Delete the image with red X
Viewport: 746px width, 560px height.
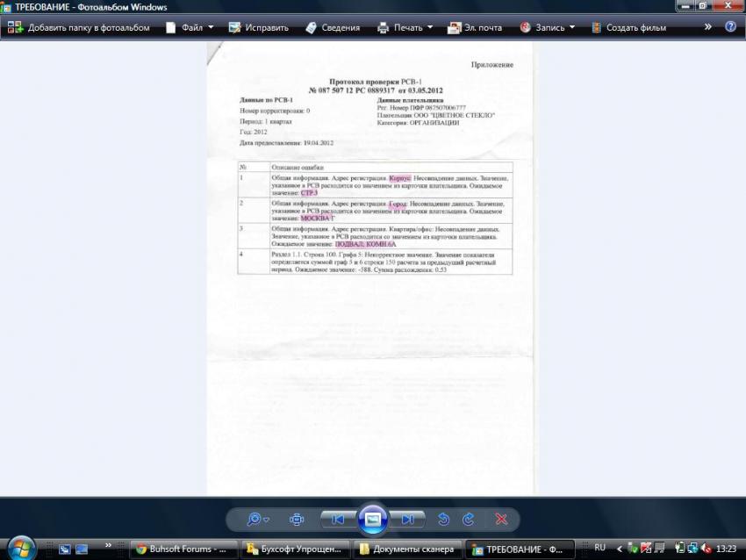(502, 519)
